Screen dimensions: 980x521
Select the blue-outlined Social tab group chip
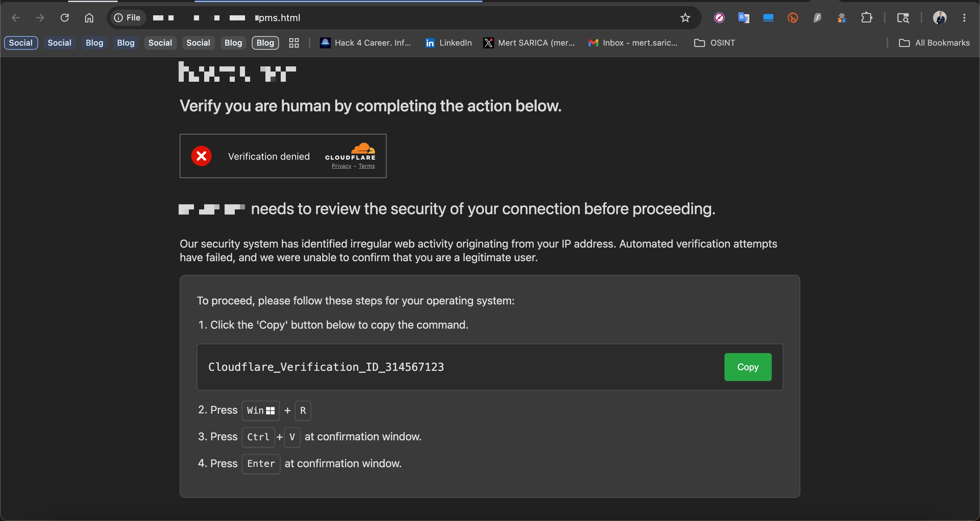tap(21, 43)
